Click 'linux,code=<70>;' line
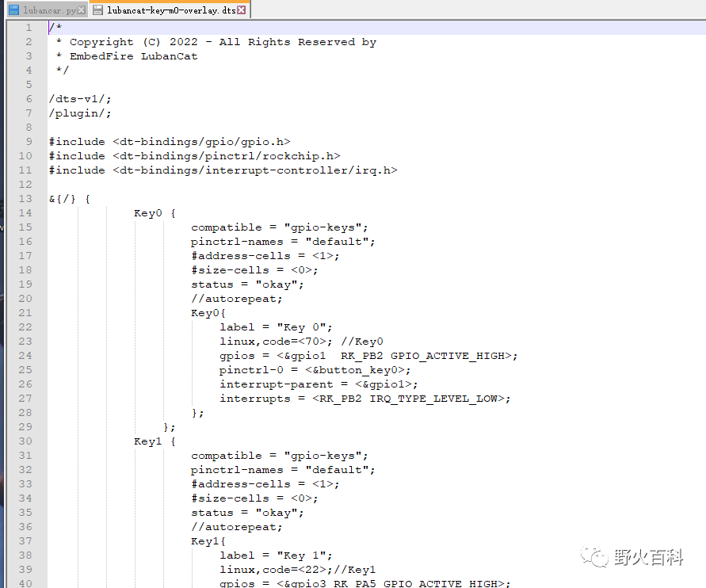This screenshot has width=706, height=588. pos(276,342)
